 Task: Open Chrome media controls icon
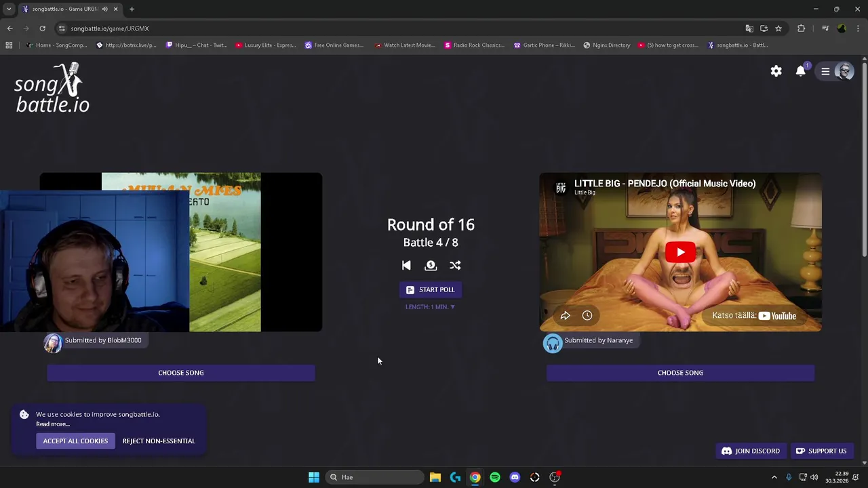coord(825,28)
